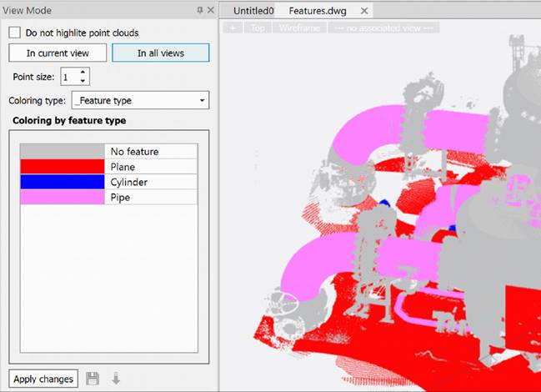541x392 pixels.
Task: Click the pink Pipe color swatch
Action: point(63,197)
